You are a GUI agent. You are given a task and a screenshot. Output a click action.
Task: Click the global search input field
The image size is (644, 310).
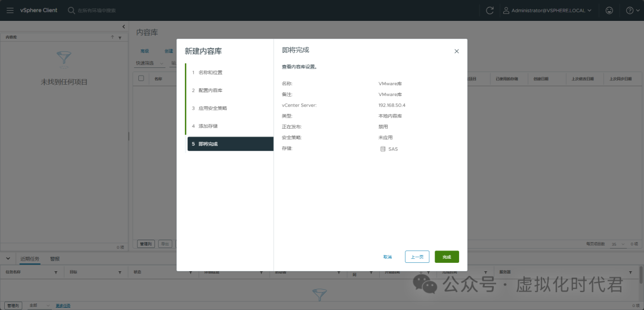(x=97, y=11)
